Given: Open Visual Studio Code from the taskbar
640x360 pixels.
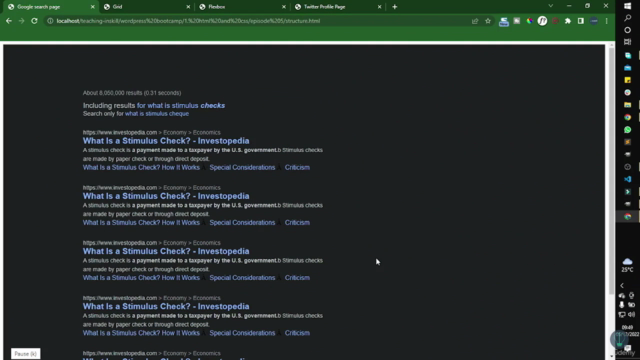Looking at the screenshot, I should [x=627, y=179].
